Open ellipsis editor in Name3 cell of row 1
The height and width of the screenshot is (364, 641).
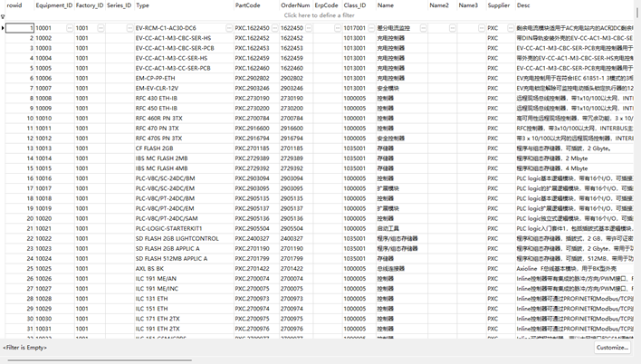click(x=482, y=28)
